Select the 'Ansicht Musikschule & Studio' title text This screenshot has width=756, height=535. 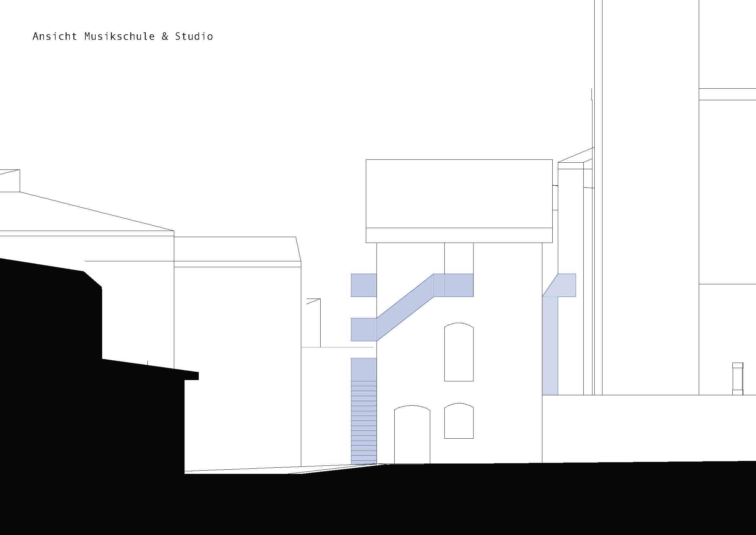click(x=123, y=36)
